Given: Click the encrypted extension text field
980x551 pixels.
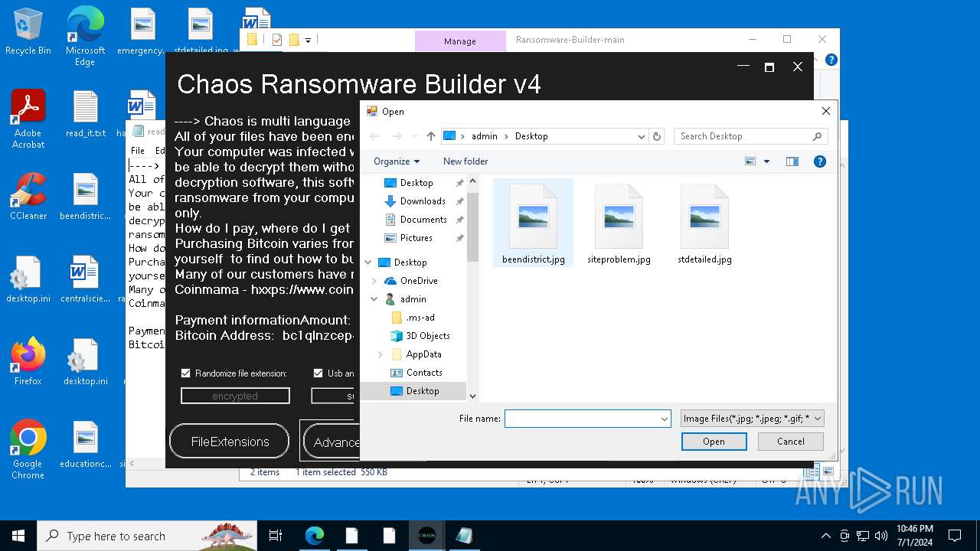Looking at the screenshot, I should 235,396.
